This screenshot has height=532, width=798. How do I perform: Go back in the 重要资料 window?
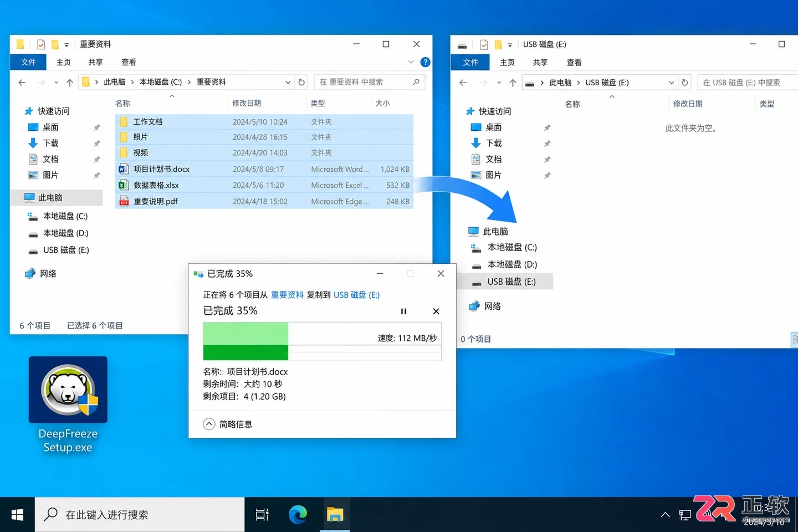click(22, 83)
